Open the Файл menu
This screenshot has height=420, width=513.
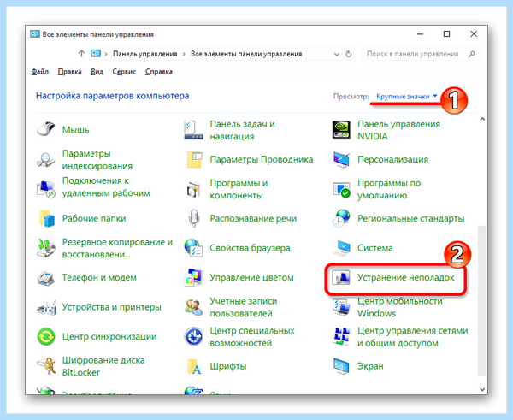[x=40, y=72]
